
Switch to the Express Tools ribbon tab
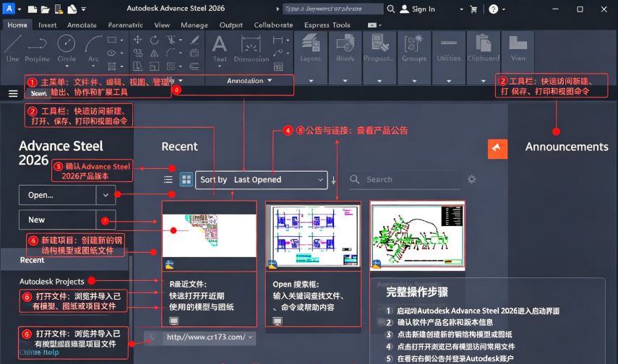point(327,25)
